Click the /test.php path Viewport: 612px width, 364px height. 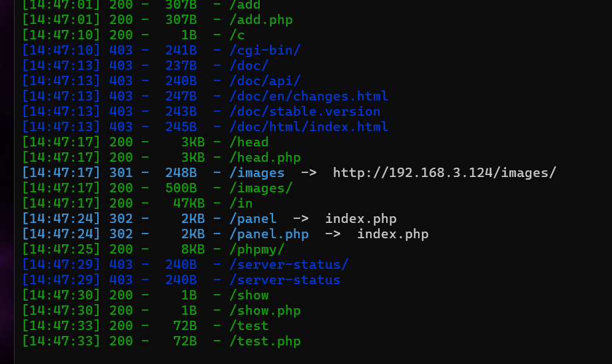(265, 341)
